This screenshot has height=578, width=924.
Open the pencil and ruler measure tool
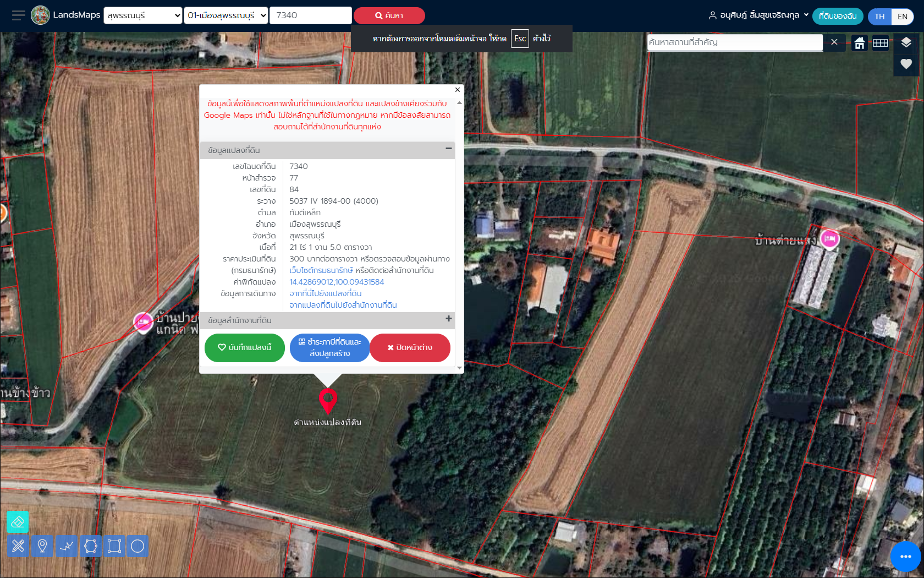[x=18, y=546]
